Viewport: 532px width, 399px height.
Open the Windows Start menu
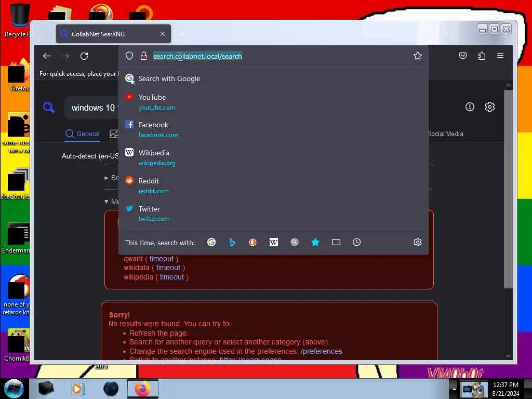[14, 389]
